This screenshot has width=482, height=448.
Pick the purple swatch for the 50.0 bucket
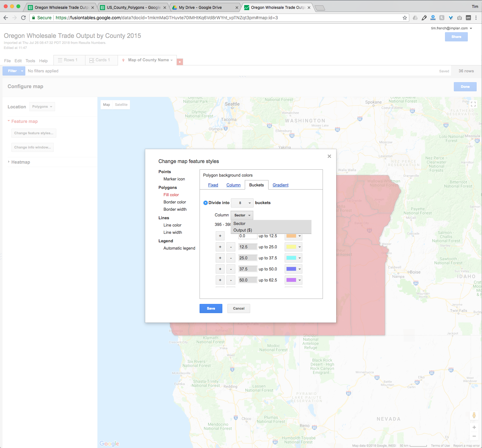[291, 280]
